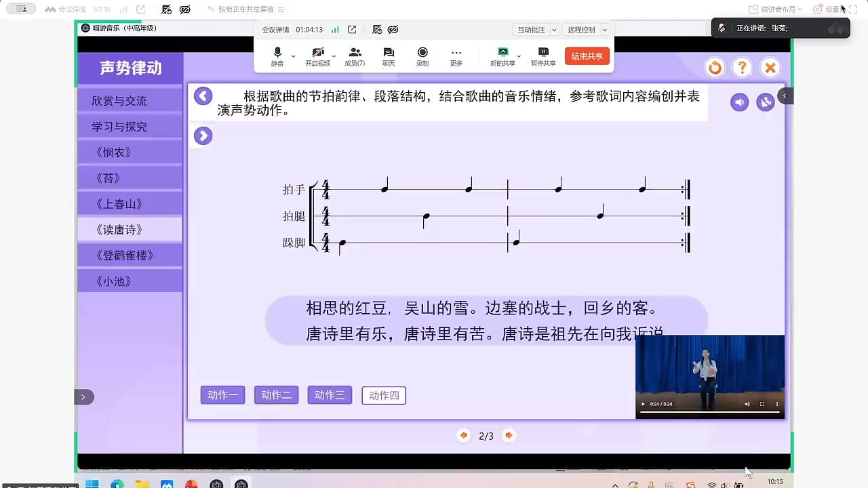
Task: Expand video options arrow beside 开启视频
Action: coord(334,56)
